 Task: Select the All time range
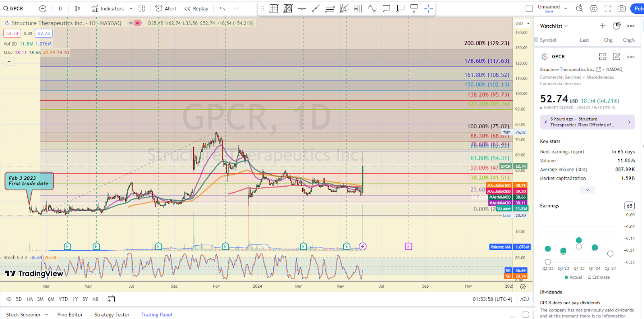[95, 299]
